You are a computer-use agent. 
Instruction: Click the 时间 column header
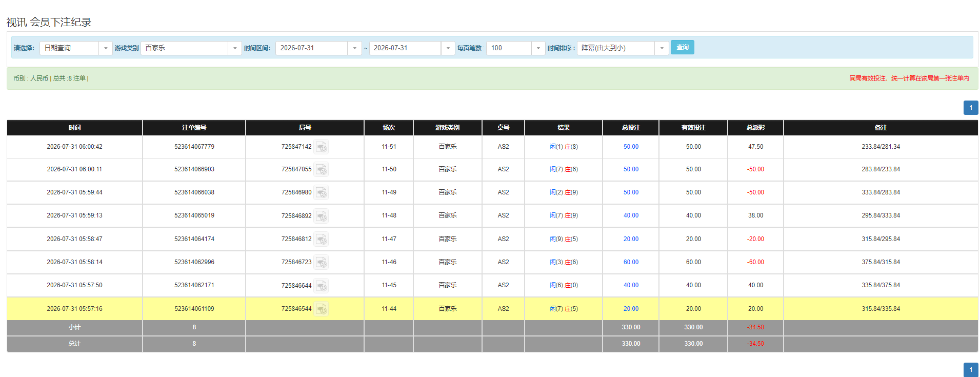coord(74,128)
